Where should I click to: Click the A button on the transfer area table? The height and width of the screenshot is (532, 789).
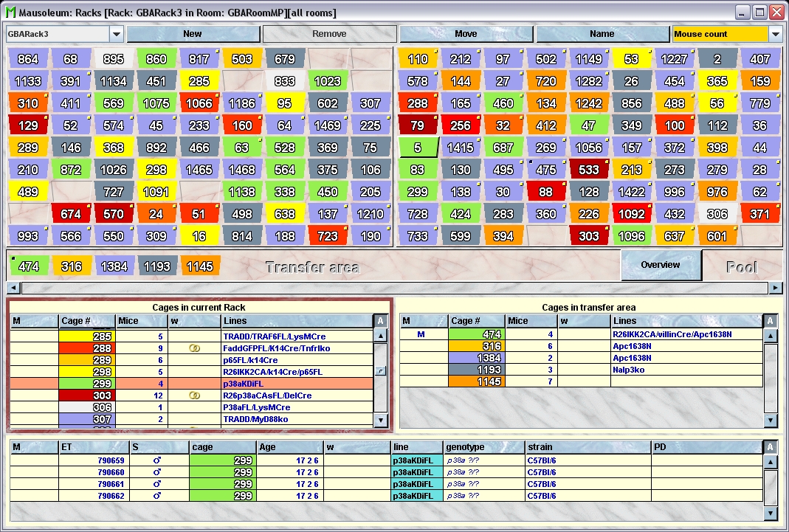tap(770, 321)
